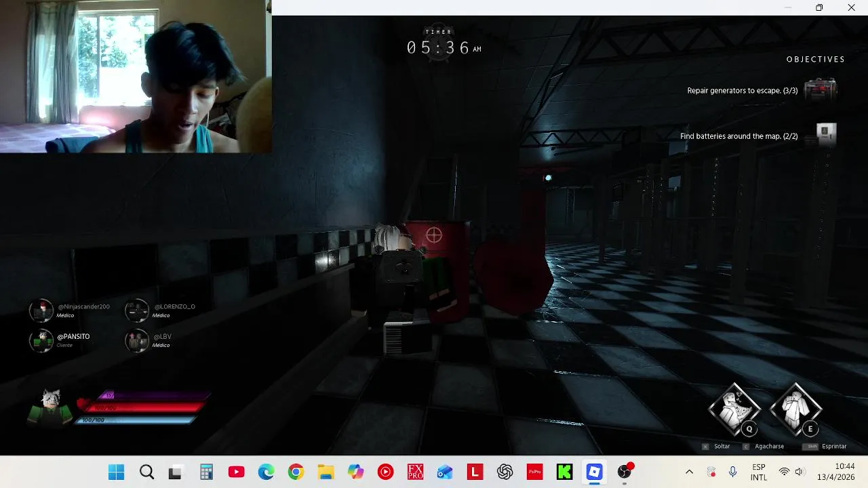
Task: Select @LORENZO_O player avatar
Action: pos(137,310)
